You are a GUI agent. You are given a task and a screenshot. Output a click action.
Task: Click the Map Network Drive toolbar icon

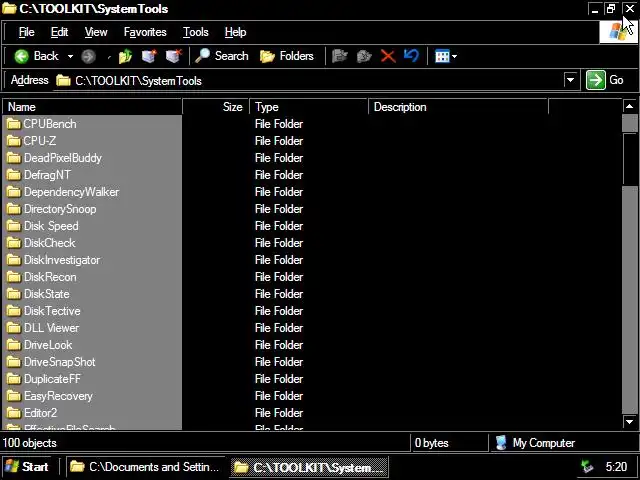click(x=149, y=56)
